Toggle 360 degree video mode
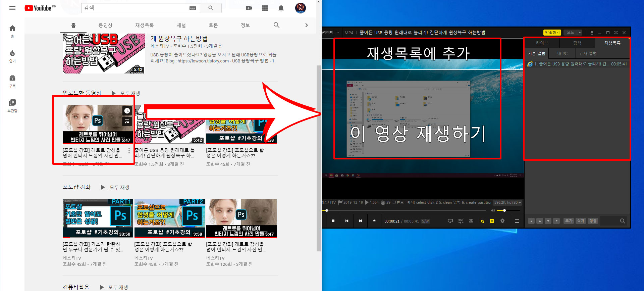The height and width of the screenshot is (291, 644). pos(461,221)
